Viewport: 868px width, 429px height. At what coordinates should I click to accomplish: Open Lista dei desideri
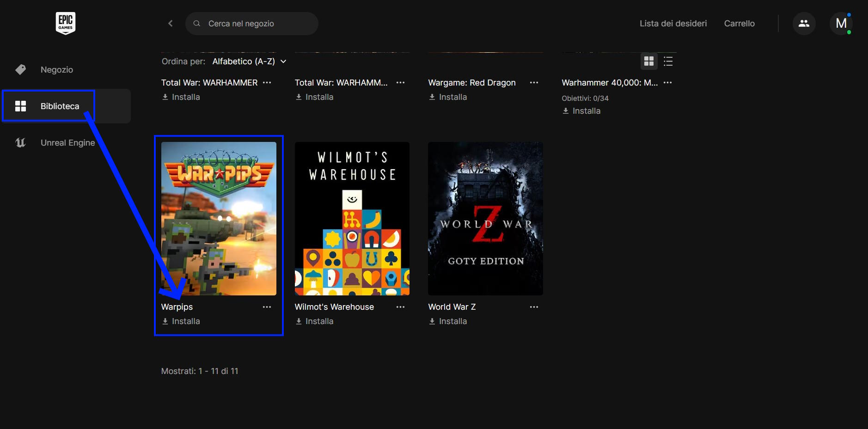[x=673, y=24]
